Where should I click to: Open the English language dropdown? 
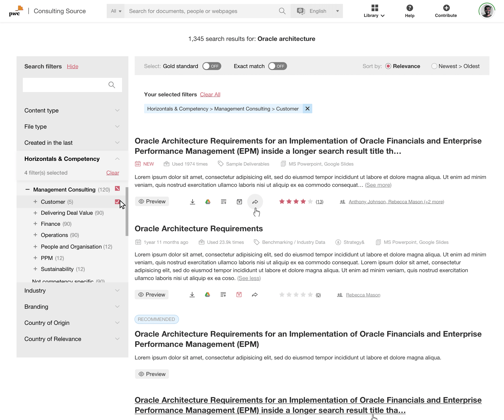coord(318,11)
